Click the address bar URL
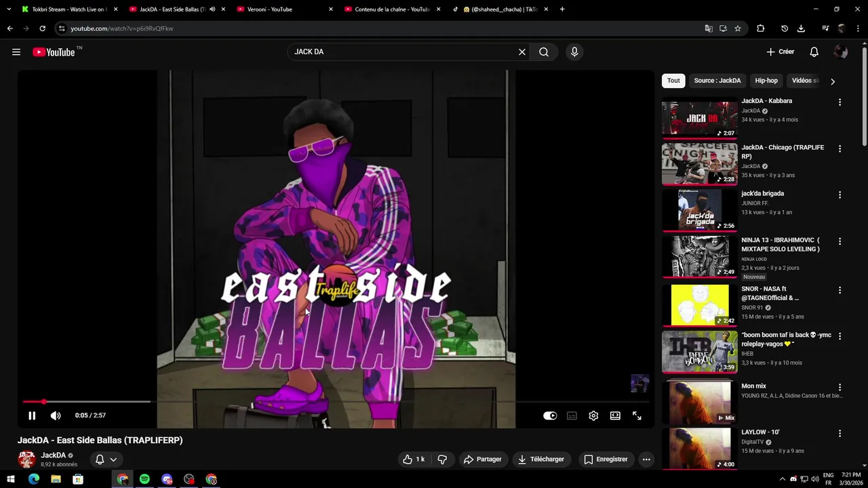The width and height of the screenshot is (868, 488). pyautogui.click(x=122, y=28)
